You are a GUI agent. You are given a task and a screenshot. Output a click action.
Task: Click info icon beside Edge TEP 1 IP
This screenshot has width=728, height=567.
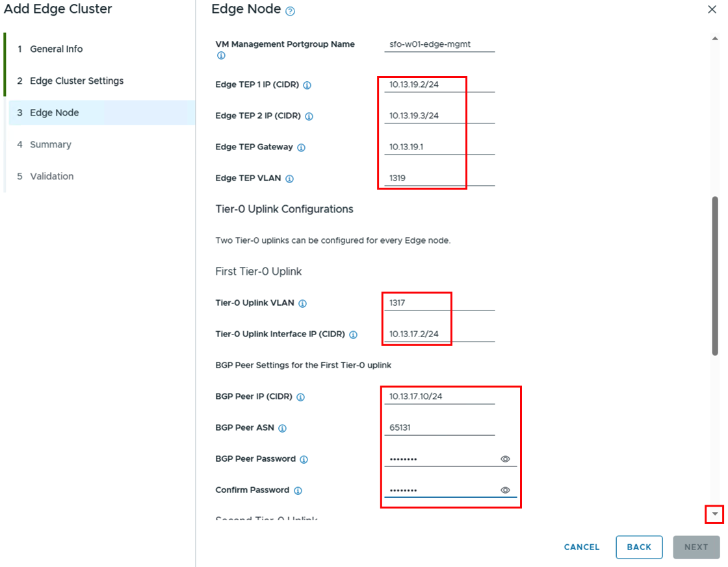click(307, 85)
